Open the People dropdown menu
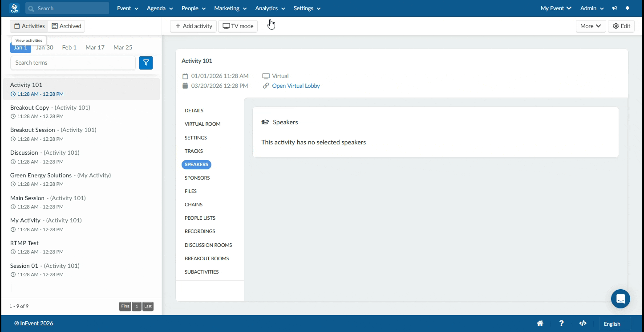Screen dimensions: 644x332 tap(194, 8)
